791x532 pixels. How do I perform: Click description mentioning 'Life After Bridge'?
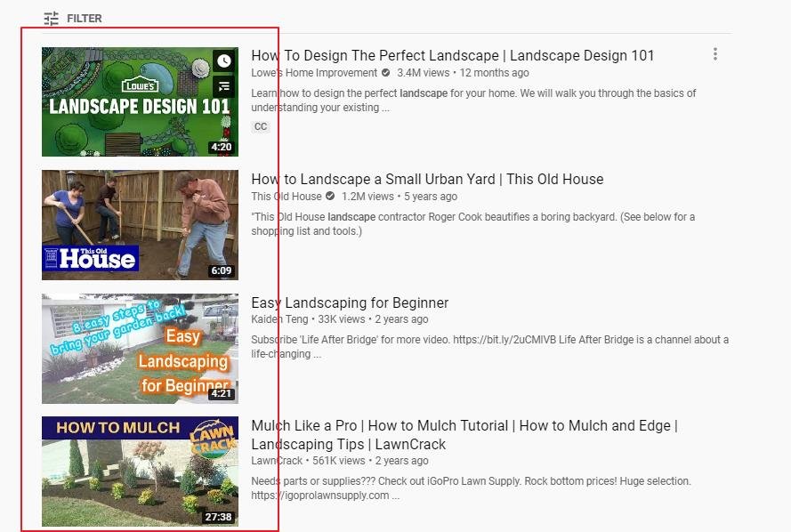tap(490, 346)
